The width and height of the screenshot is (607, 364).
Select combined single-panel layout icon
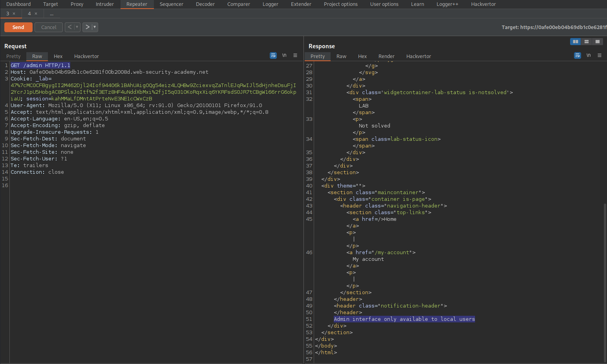pyautogui.click(x=598, y=42)
